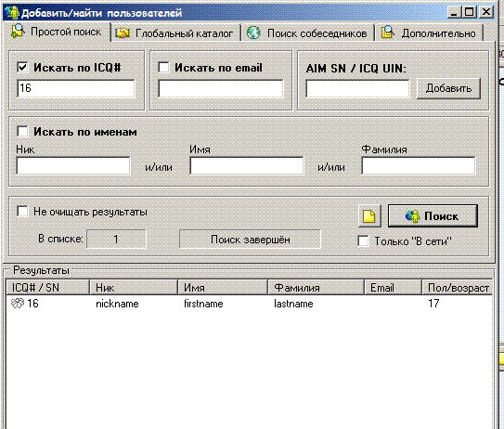Image resolution: width=504 pixels, height=429 pixels.
Task: Click into the Имя input field
Action: (247, 165)
